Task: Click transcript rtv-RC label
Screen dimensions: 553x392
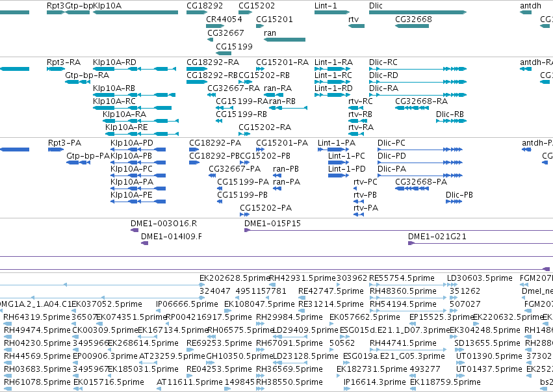Action: (361, 101)
